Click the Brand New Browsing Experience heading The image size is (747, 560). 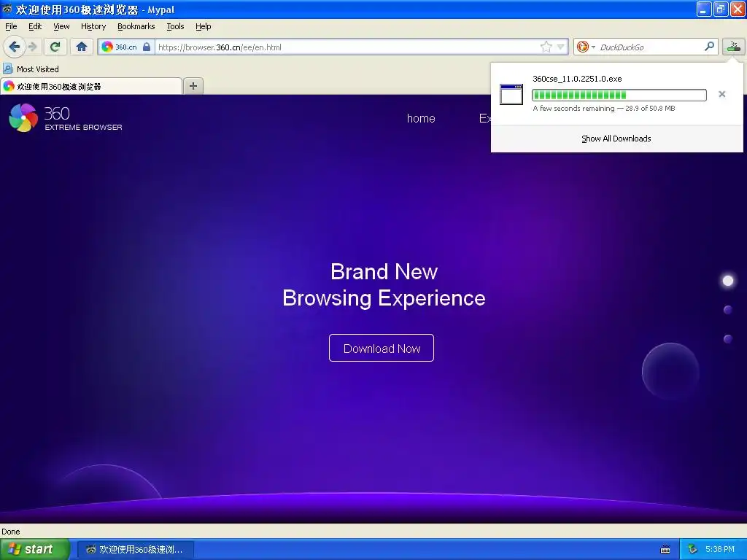coord(384,285)
